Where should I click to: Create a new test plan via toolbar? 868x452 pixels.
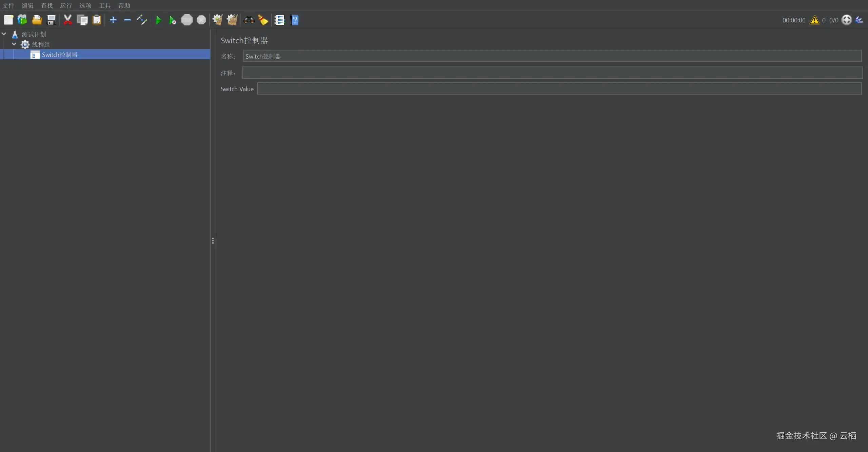click(x=8, y=20)
